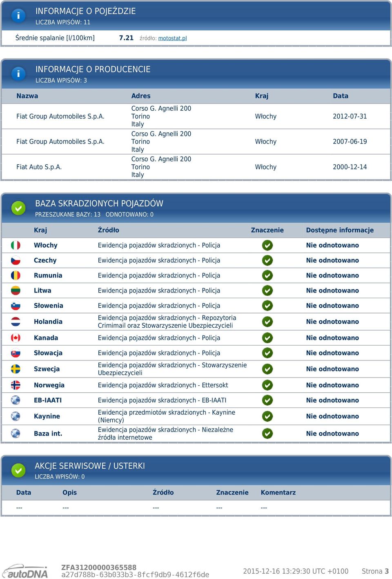
Task: Click the check mark in Holandia row
Action: (x=267, y=322)
